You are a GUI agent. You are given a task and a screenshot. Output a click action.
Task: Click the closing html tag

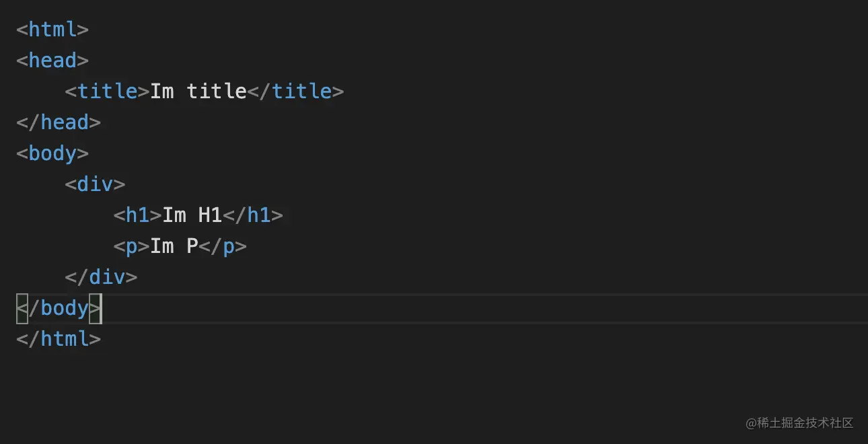pos(59,339)
